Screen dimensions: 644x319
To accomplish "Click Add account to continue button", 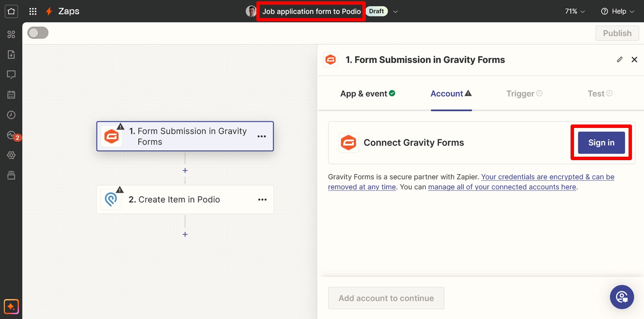I will 386,298.
